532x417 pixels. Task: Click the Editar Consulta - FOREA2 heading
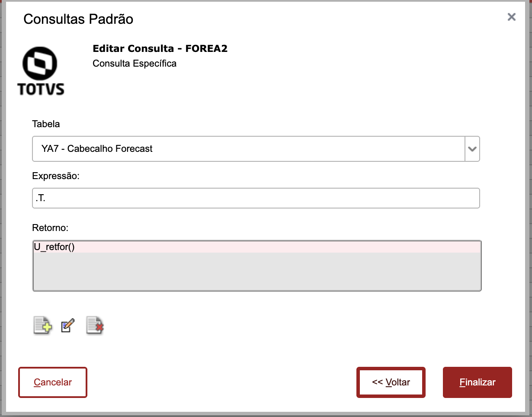pyautogui.click(x=160, y=48)
